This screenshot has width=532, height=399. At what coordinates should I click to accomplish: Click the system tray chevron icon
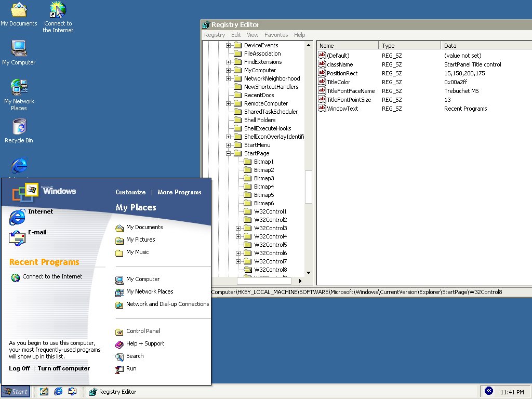tap(488, 391)
